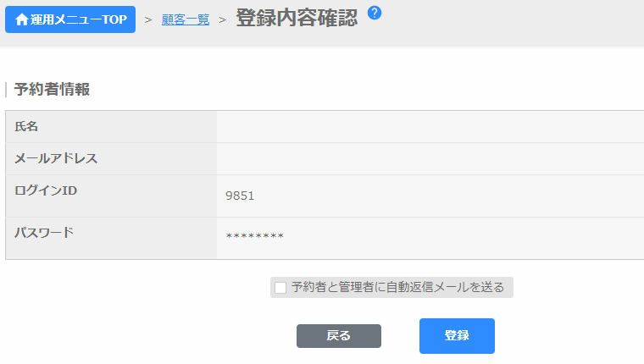
Task: Click the 予約者情報 section heading
Action: tap(52, 89)
